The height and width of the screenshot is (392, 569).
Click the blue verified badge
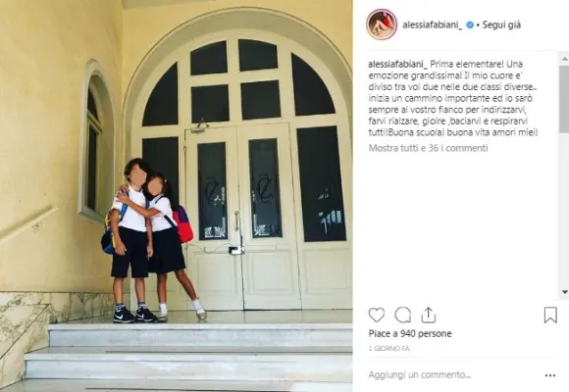point(470,25)
